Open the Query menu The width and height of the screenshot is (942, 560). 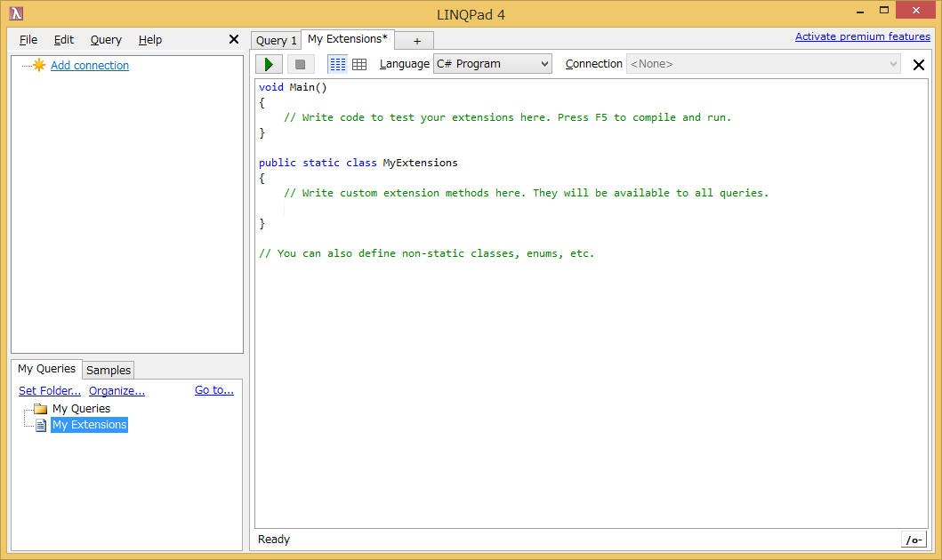[x=106, y=40]
